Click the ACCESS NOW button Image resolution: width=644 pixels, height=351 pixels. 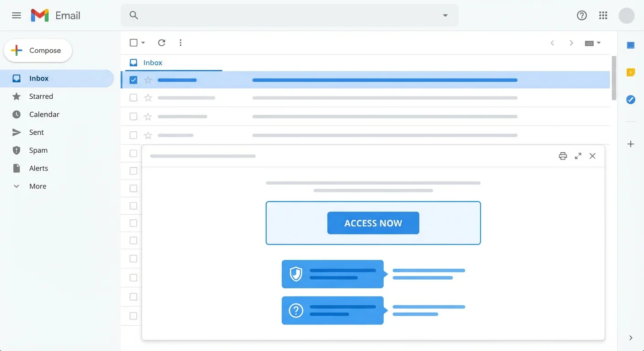373,223
